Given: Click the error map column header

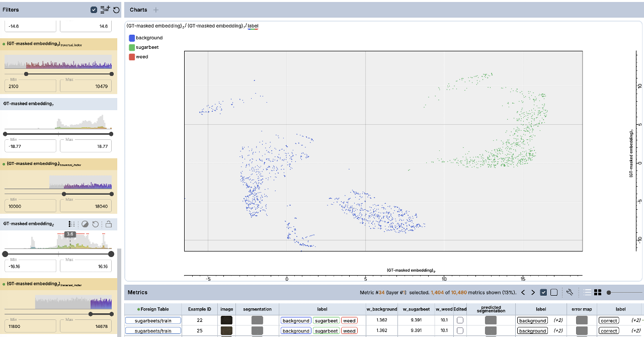Looking at the screenshot, I should coord(582,309).
